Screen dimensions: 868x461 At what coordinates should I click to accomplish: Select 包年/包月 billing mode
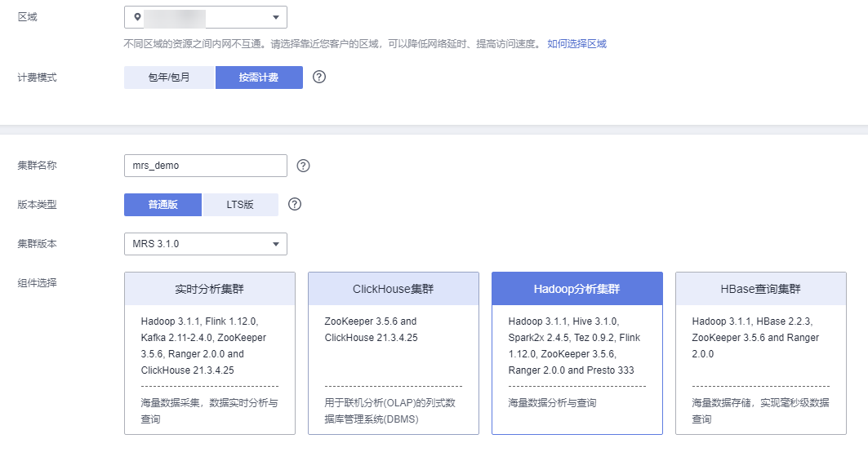[x=169, y=78]
